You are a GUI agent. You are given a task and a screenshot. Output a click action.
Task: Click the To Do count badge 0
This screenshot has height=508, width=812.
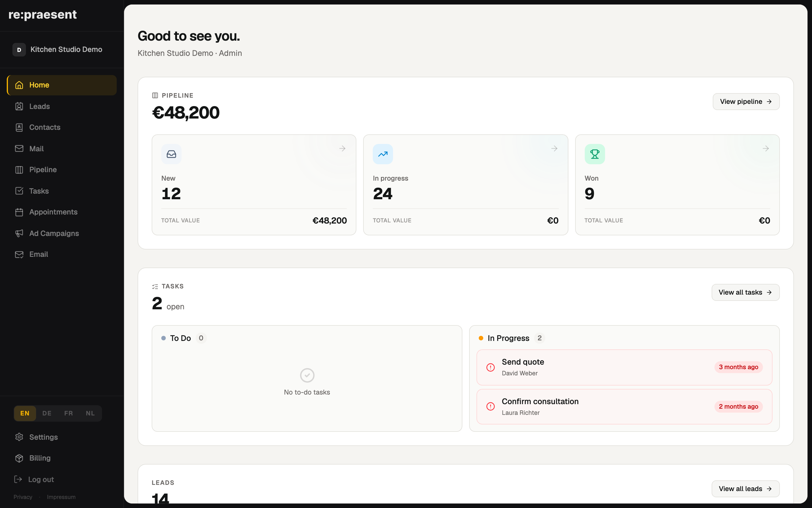[201, 338]
